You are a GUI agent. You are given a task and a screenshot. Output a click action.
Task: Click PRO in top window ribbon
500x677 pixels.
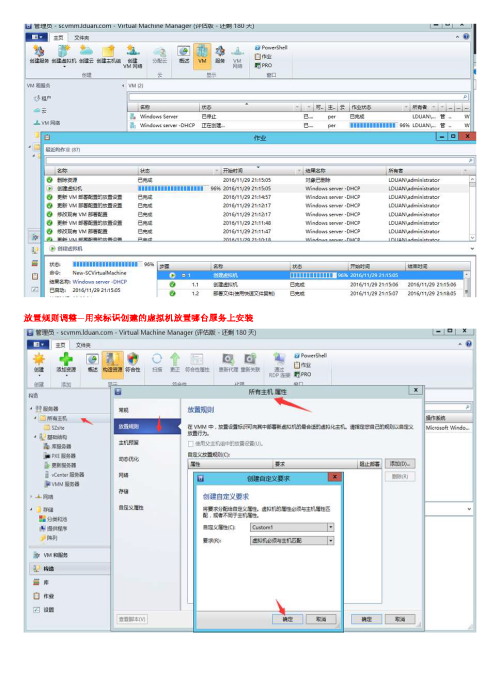(263, 65)
